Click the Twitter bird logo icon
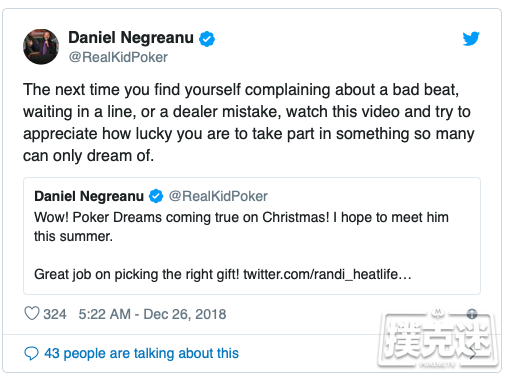510x380 pixels. tap(471, 38)
